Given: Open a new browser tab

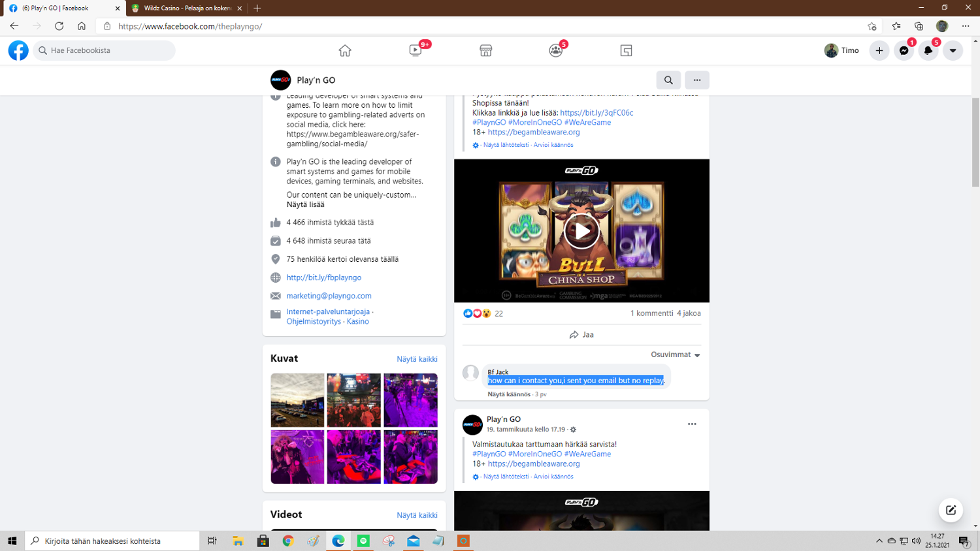Looking at the screenshot, I should [x=257, y=8].
